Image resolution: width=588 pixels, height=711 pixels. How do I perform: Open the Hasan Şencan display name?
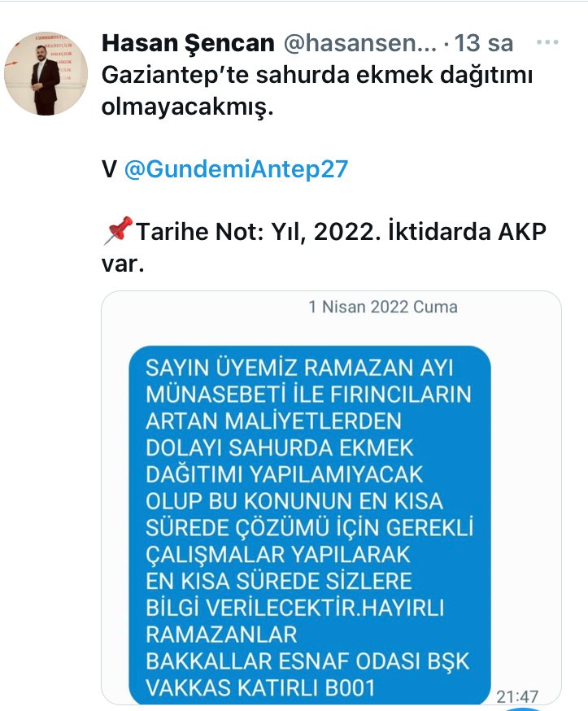[188, 43]
